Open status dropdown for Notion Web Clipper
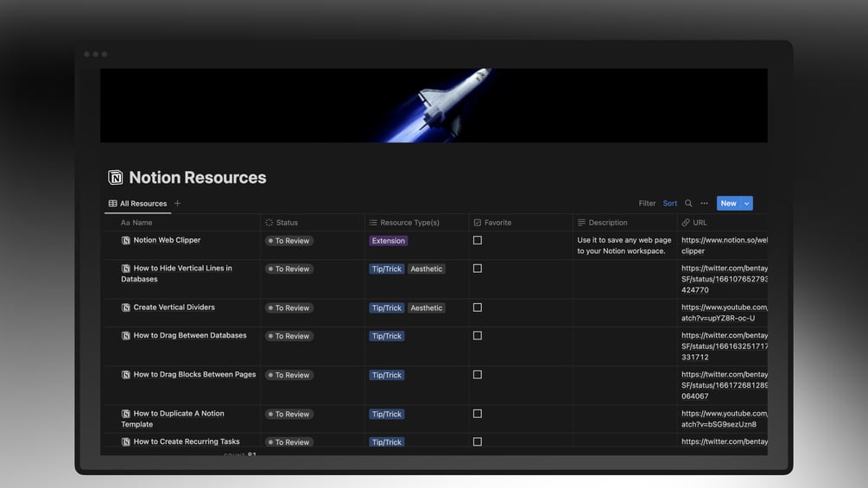This screenshot has width=868, height=488. pyautogui.click(x=289, y=241)
